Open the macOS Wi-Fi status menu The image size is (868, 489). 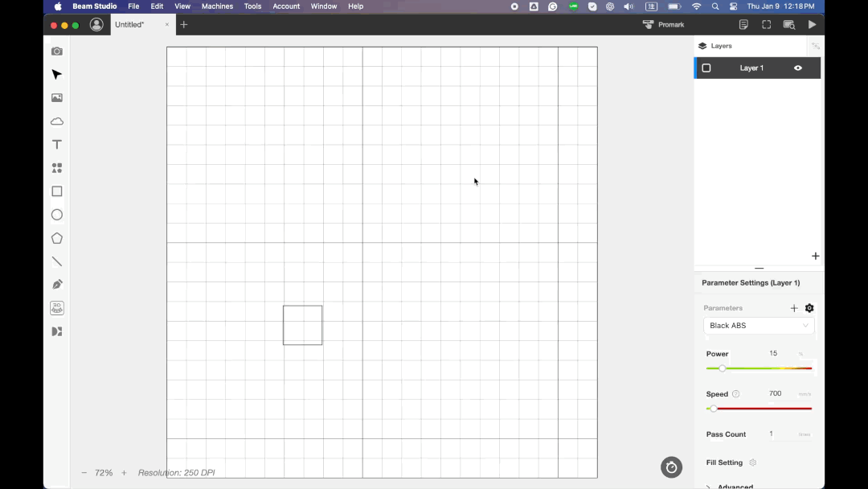pos(696,6)
